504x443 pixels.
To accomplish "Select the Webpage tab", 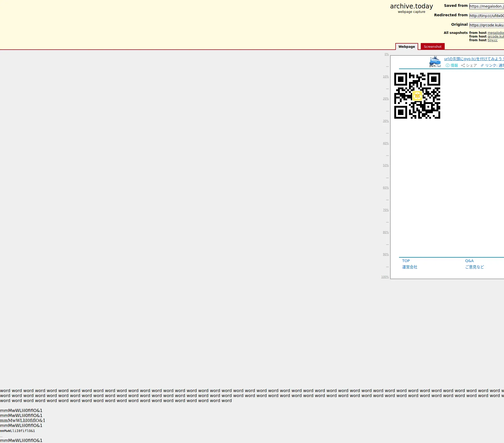I will point(406,47).
